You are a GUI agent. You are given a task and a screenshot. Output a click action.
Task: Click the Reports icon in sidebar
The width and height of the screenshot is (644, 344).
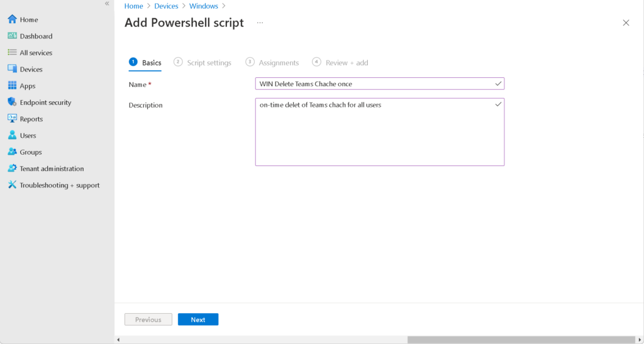pos(13,119)
